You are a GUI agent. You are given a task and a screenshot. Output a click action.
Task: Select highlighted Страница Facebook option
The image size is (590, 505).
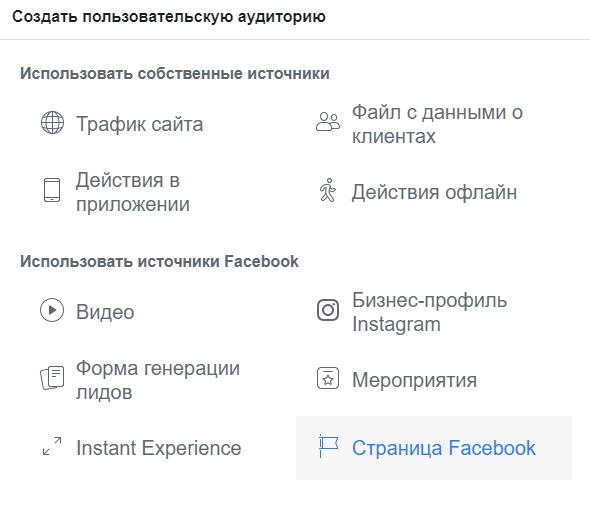click(434, 448)
